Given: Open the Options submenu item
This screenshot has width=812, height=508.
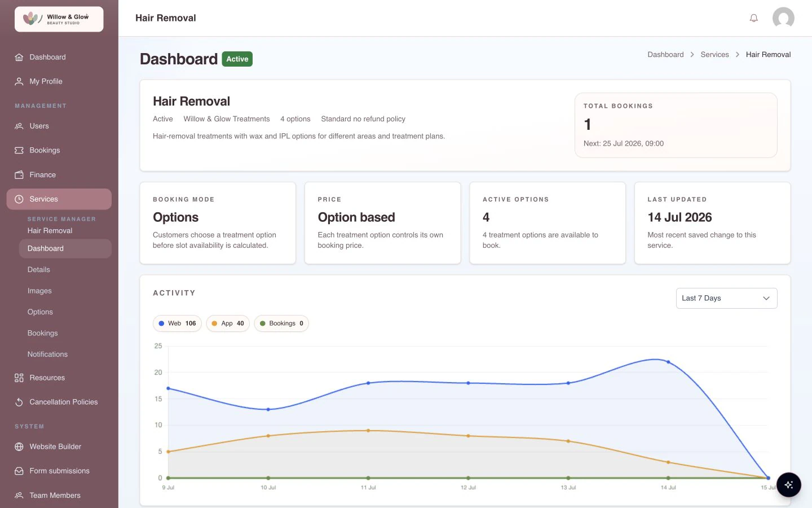Looking at the screenshot, I should 65,312.
